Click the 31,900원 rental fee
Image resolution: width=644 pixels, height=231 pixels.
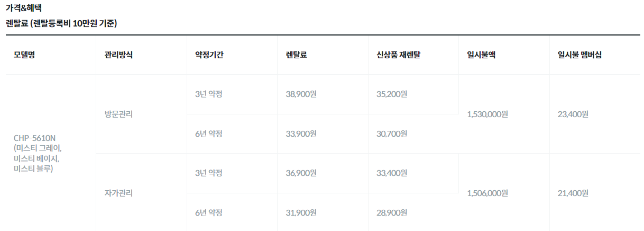pos(301,212)
